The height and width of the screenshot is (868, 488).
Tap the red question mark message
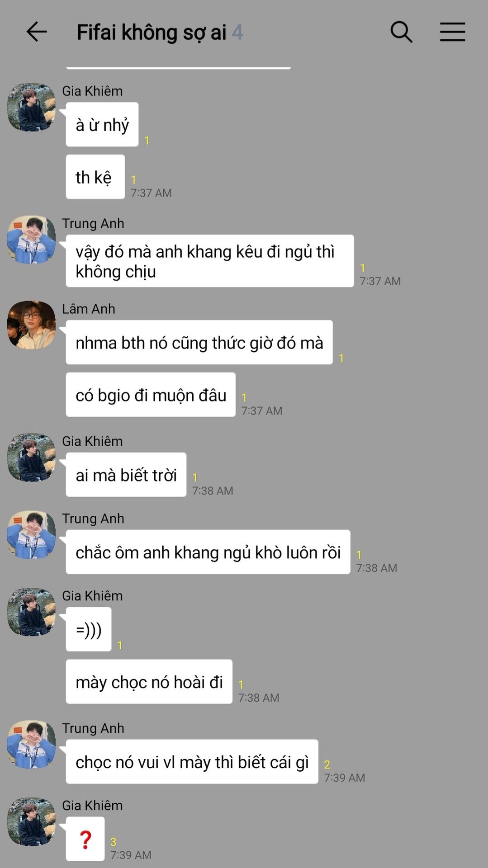tap(85, 839)
